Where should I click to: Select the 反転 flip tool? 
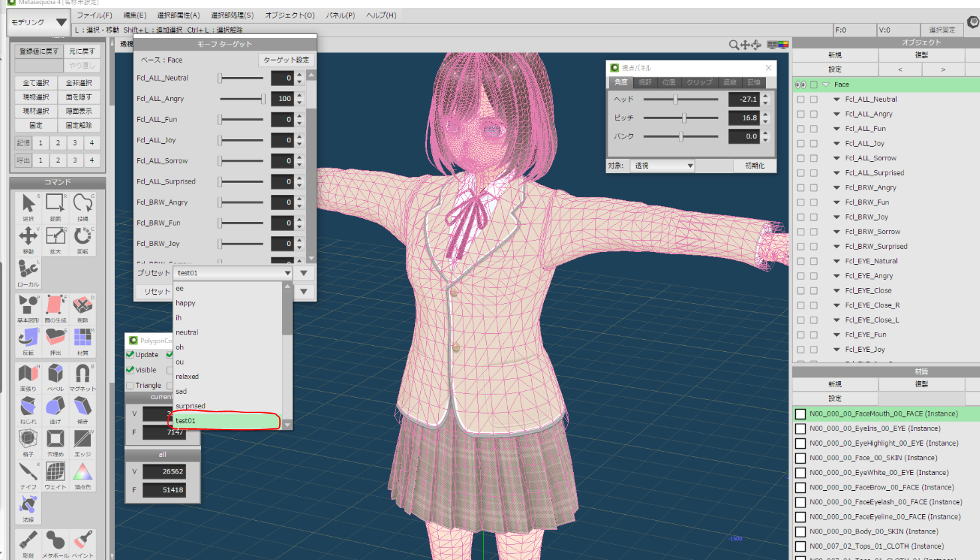[x=28, y=341]
